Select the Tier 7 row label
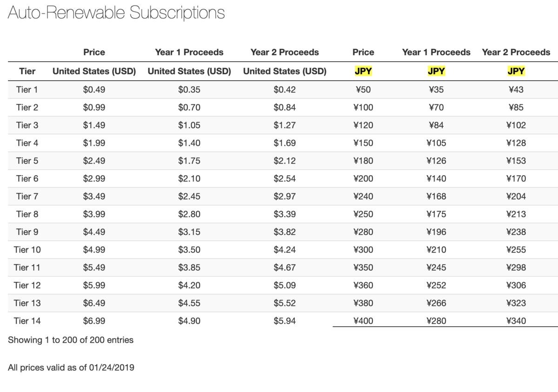This screenshot has width=558, height=392. [x=27, y=196]
